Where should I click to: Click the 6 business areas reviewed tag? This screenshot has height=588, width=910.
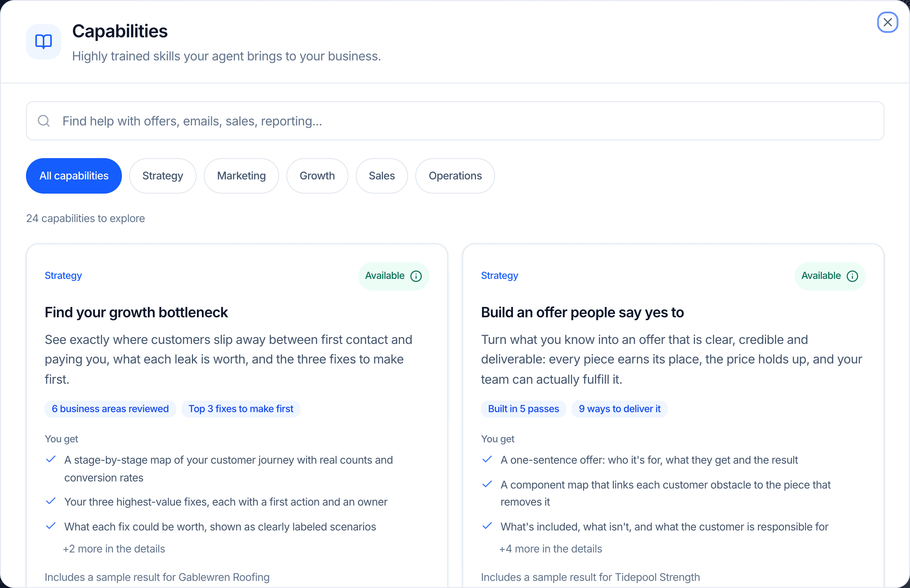click(110, 409)
